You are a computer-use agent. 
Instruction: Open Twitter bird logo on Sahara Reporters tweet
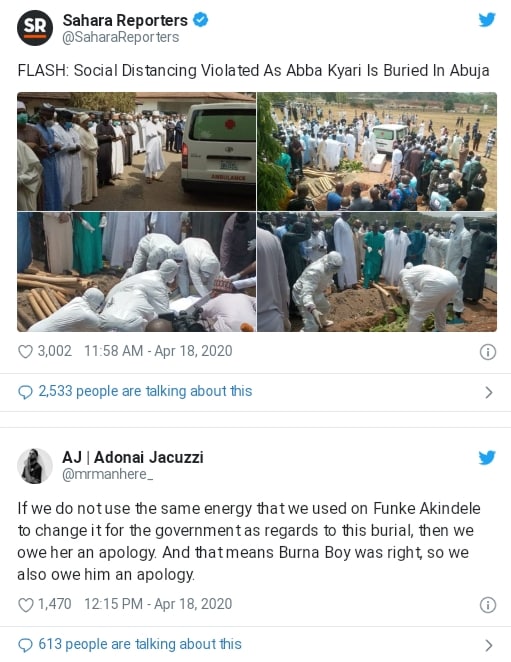[x=487, y=19]
